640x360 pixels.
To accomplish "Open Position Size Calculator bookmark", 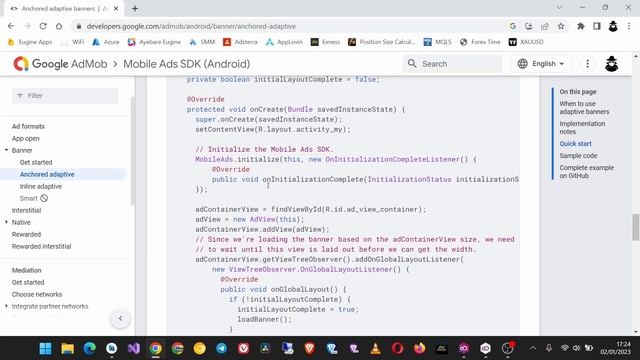I will coord(381,42).
